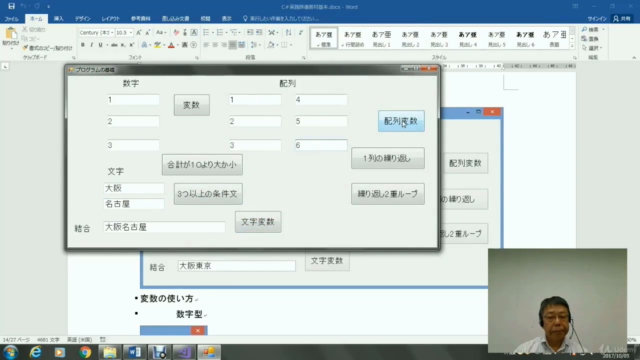This screenshot has height=360, width=640.
Task: Expand the Bullets list dropdown arrow
Action: pos(213,33)
